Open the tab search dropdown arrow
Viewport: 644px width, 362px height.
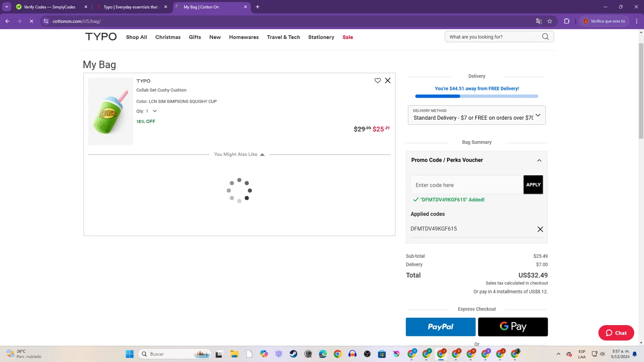pyautogui.click(x=7, y=7)
